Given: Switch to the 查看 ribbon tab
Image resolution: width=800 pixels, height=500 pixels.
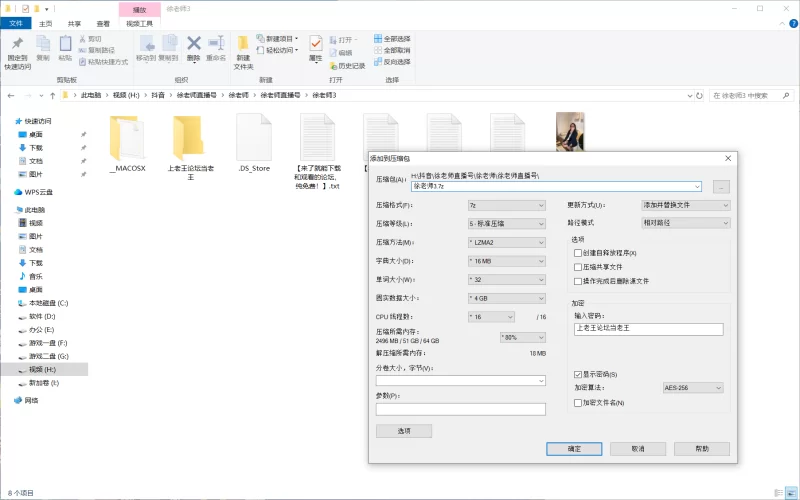Looking at the screenshot, I should click(103, 23).
